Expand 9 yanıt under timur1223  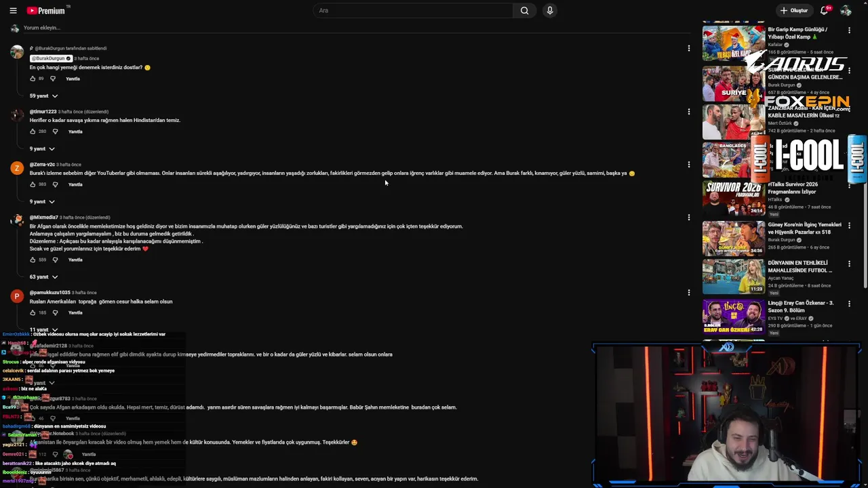[x=42, y=149]
